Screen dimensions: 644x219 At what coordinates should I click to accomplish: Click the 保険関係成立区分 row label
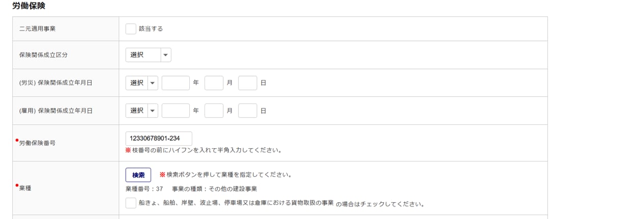[x=40, y=55]
